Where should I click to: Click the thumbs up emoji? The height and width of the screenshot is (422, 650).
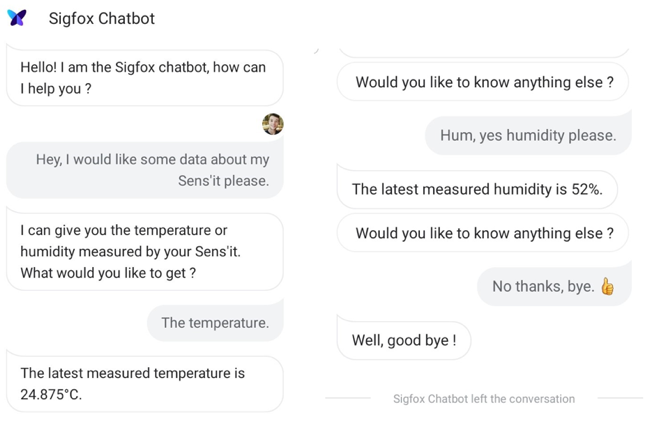(x=607, y=286)
